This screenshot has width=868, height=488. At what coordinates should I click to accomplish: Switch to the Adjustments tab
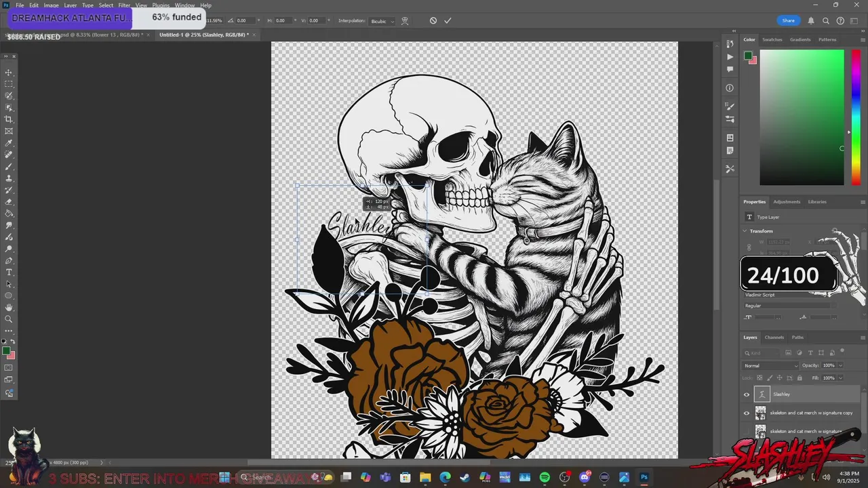(787, 202)
